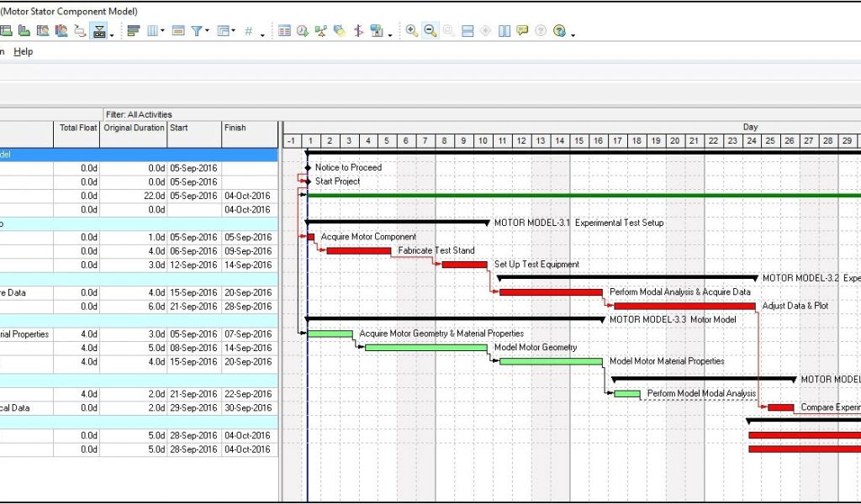Click the Zoom In magnifier icon
The height and width of the screenshot is (504, 861).
coord(411,31)
